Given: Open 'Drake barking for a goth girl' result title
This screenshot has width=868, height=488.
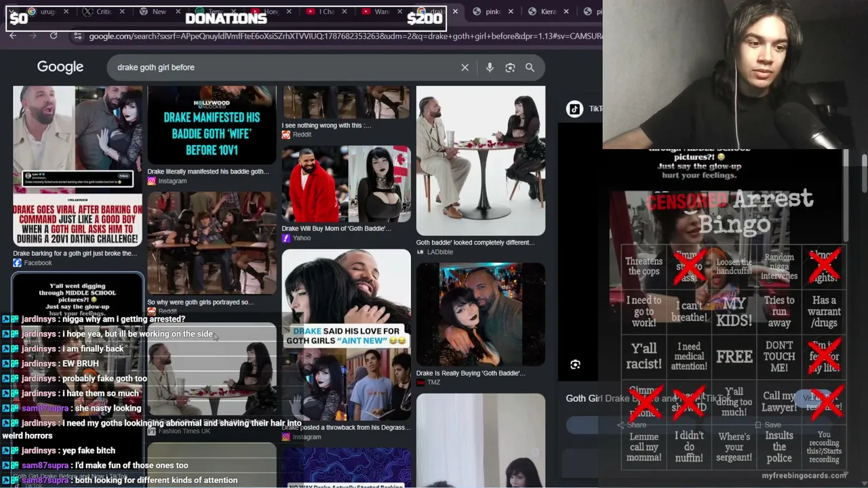Looking at the screenshot, I should click(x=75, y=253).
